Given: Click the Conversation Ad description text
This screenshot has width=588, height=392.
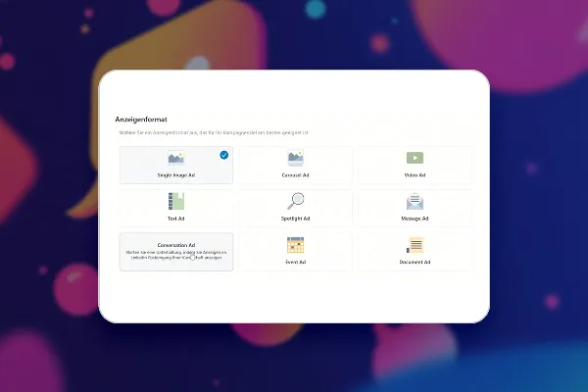Looking at the screenshot, I should tap(175, 255).
